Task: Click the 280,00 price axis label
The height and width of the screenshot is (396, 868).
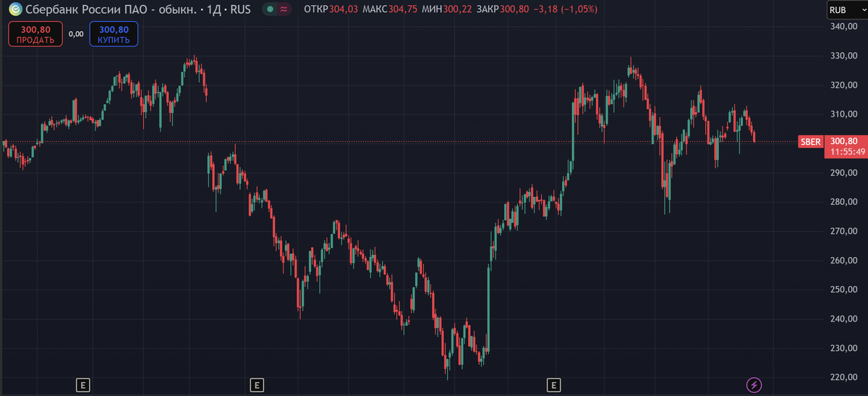Action: click(x=843, y=201)
